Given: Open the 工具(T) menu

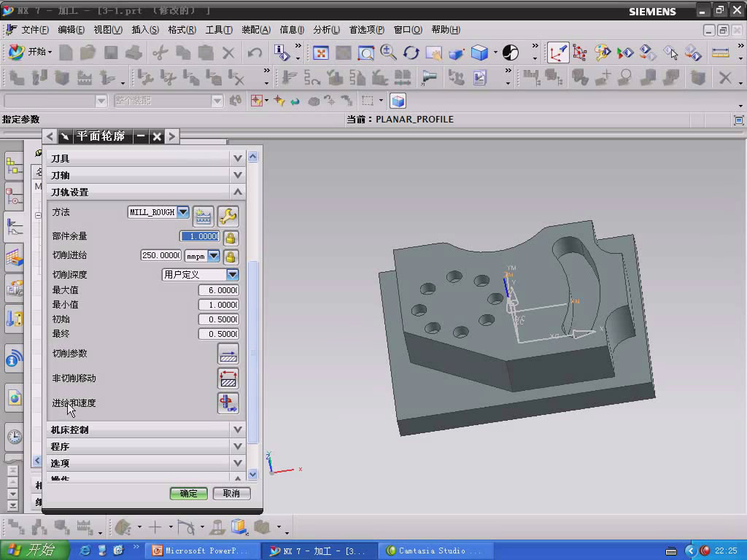Looking at the screenshot, I should 219,29.
